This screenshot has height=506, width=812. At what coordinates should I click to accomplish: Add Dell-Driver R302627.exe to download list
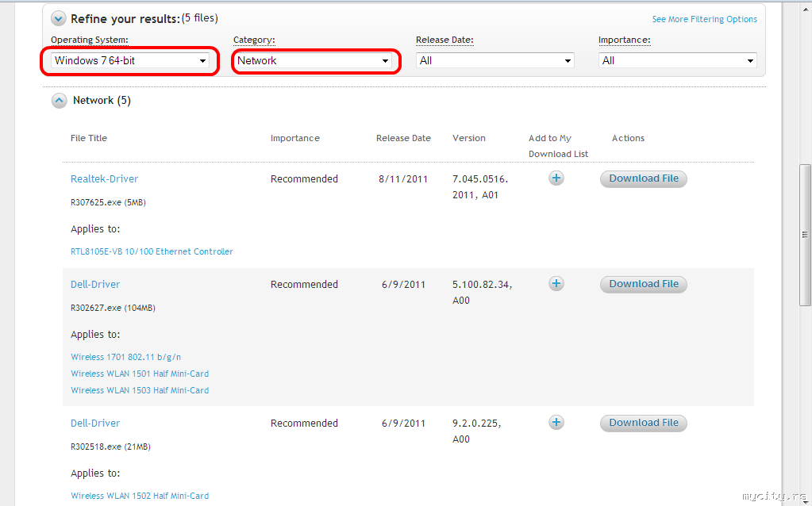tap(556, 283)
